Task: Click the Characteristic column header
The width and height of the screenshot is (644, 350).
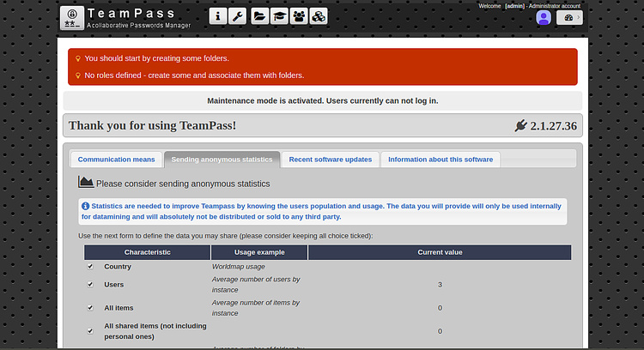Action: (x=147, y=252)
